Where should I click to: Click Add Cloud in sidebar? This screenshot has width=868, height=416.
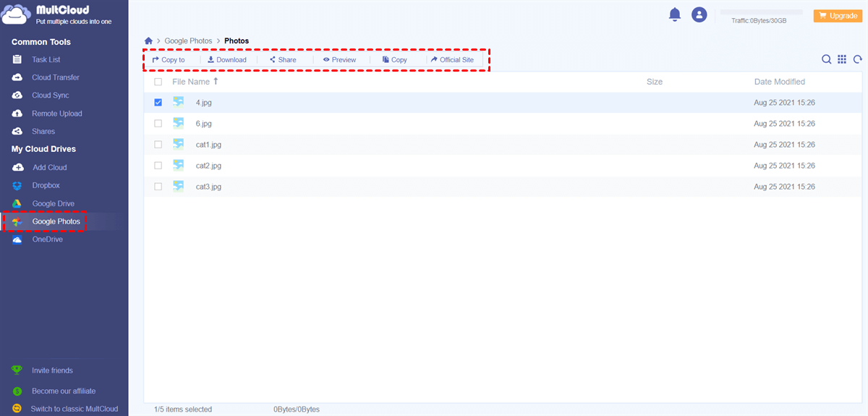pos(50,167)
